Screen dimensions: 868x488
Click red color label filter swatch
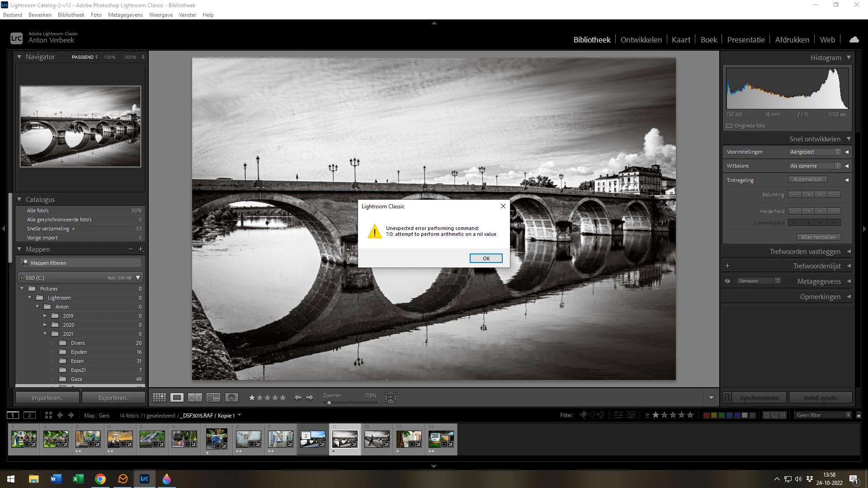(x=706, y=415)
